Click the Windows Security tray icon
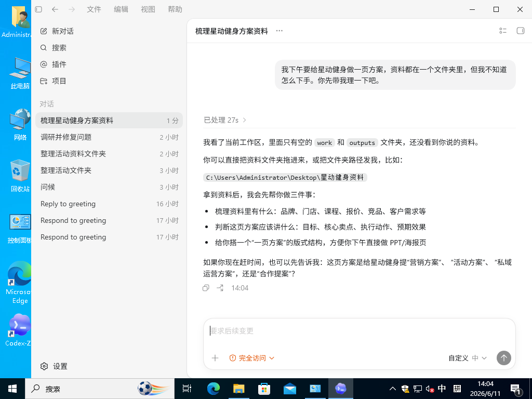Screen dimensions: 532x399 405,389
